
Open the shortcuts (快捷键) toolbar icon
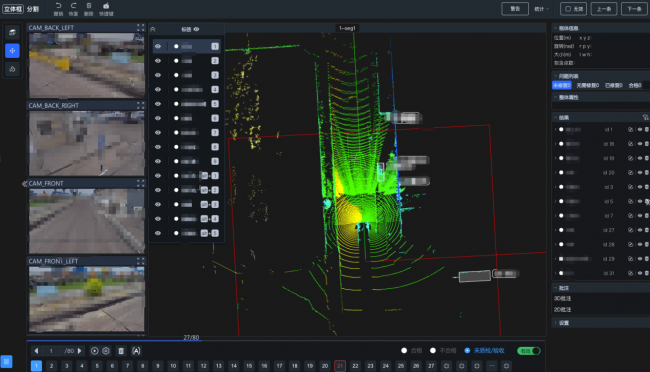tap(106, 6)
